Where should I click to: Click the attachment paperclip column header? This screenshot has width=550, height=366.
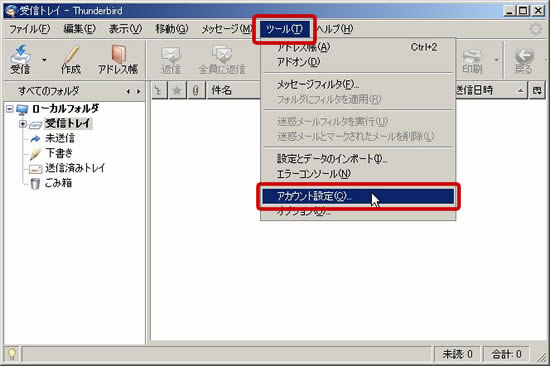tap(196, 91)
